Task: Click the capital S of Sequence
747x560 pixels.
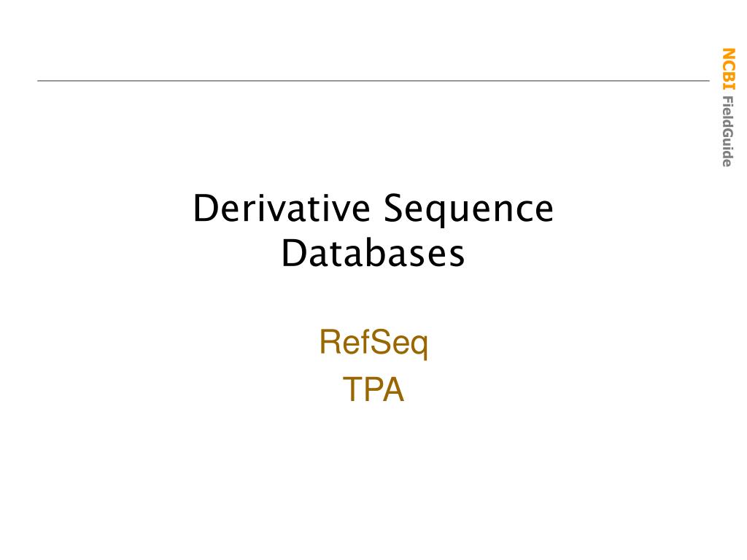Action: [394, 208]
